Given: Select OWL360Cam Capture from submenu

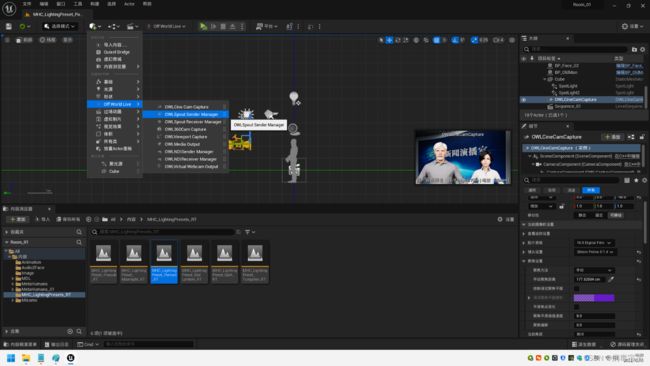Looking at the screenshot, I should (185, 129).
